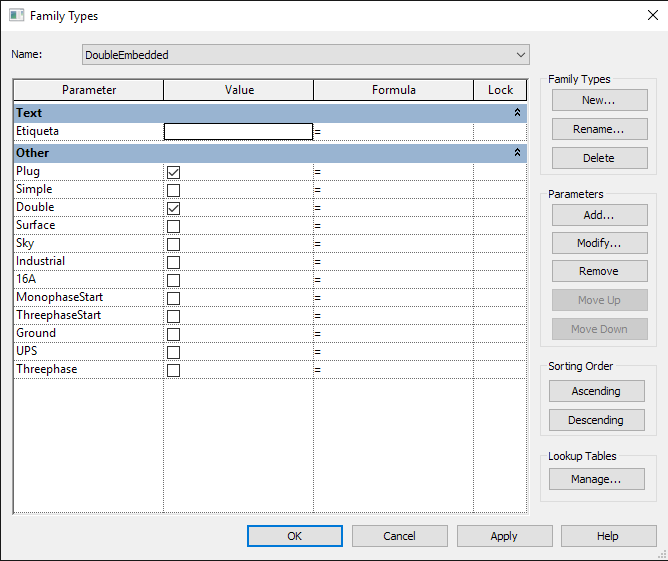Open Help for Family Types

point(608,536)
